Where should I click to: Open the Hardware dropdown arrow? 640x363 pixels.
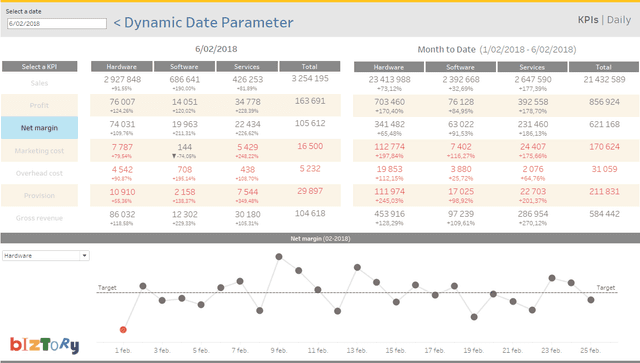pos(84,256)
